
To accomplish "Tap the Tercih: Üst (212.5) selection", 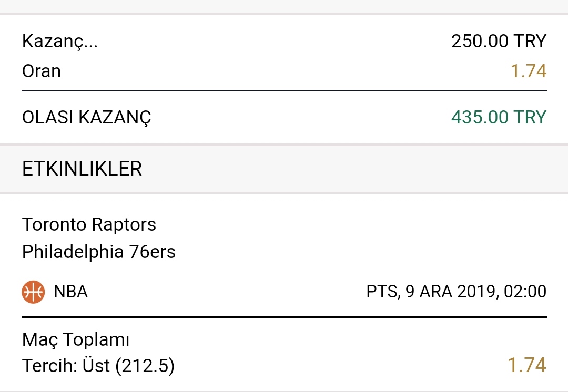I will (x=98, y=366).
